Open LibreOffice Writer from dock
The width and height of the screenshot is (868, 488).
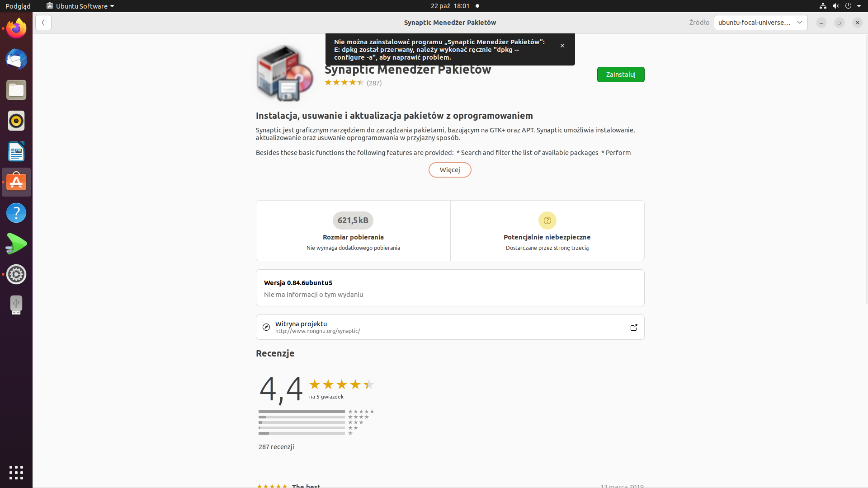[x=16, y=151]
